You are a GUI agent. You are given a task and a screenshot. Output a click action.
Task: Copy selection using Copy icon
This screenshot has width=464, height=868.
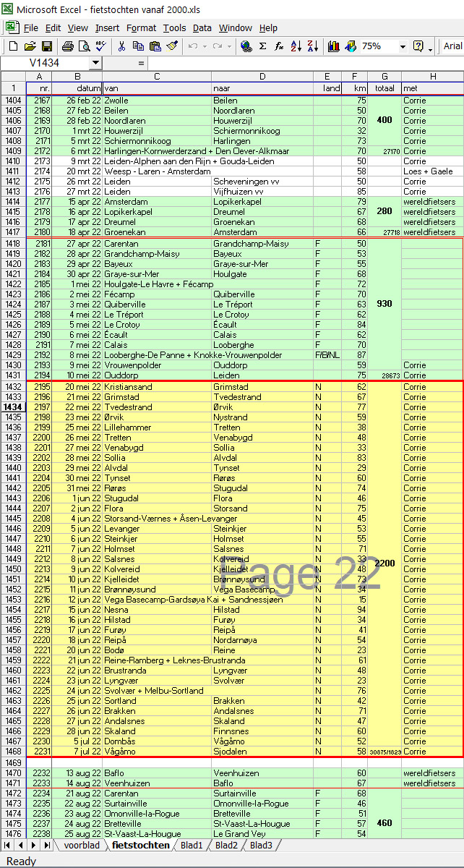138,46
